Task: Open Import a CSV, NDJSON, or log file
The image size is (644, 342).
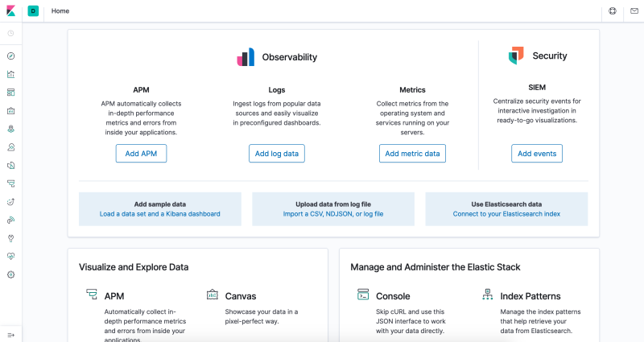Action: click(x=333, y=214)
